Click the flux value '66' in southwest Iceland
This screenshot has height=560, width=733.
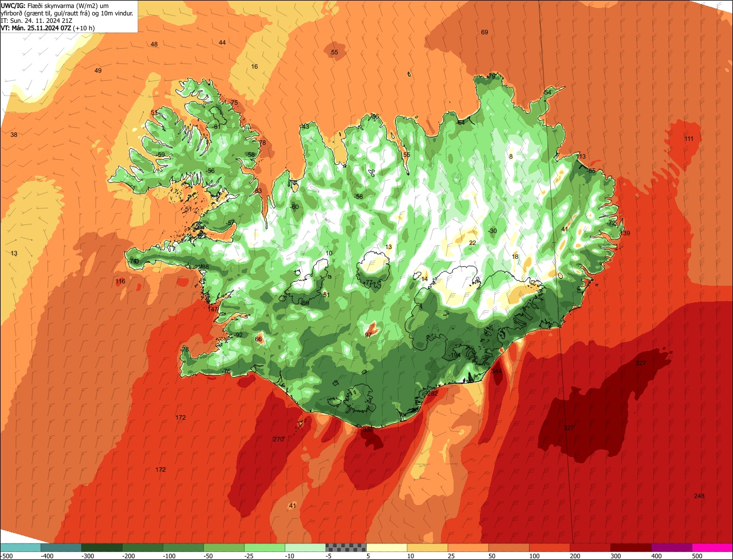point(258,340)
